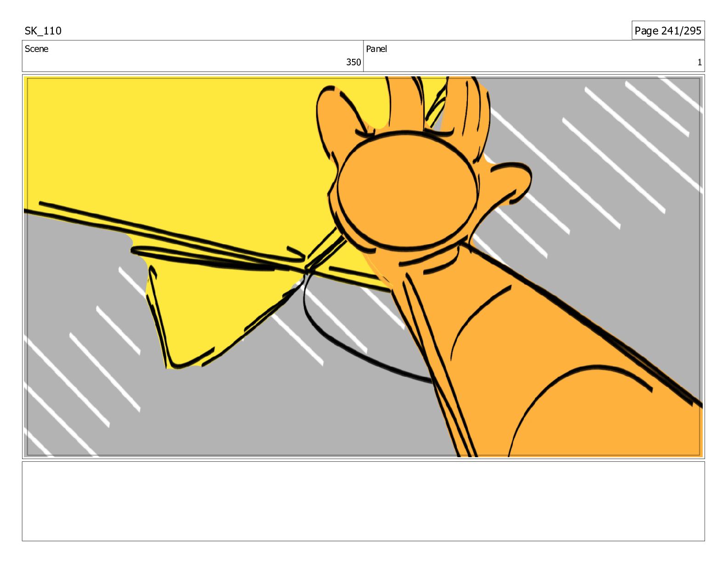This screenshot has height=563, width=728.
Task: Click the Page 241/295 indicator
Action: [668, 30]
